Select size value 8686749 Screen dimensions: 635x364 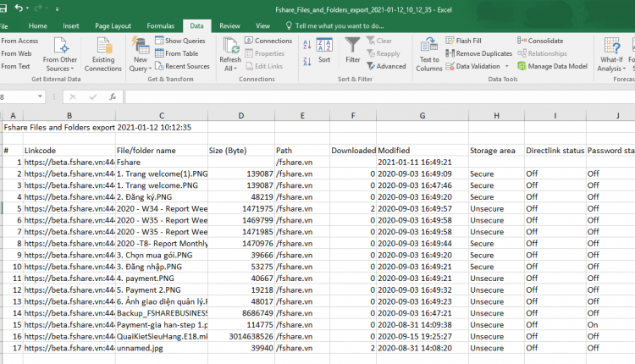(241, 313)
